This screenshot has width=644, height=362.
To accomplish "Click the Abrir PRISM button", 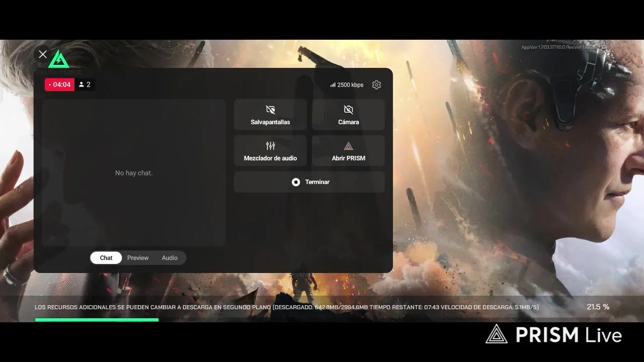I will [x=348, y=151].
